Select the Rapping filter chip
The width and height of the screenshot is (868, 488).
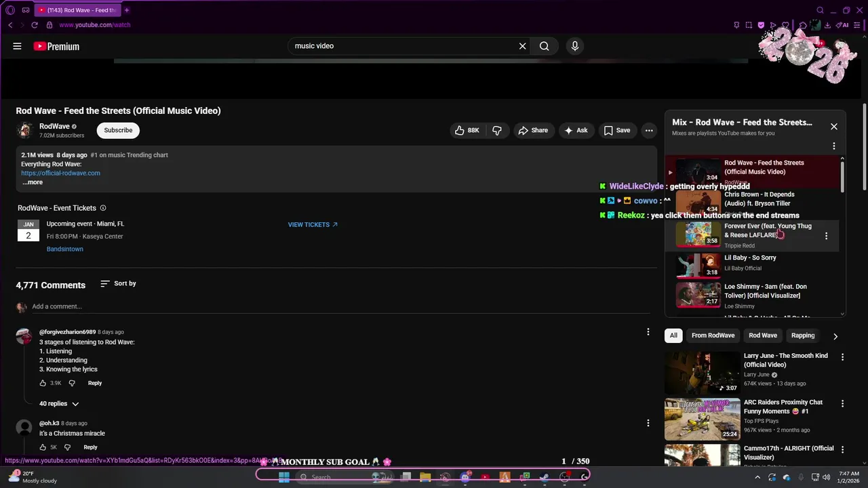pyautogui.click(x=803, y=335)
